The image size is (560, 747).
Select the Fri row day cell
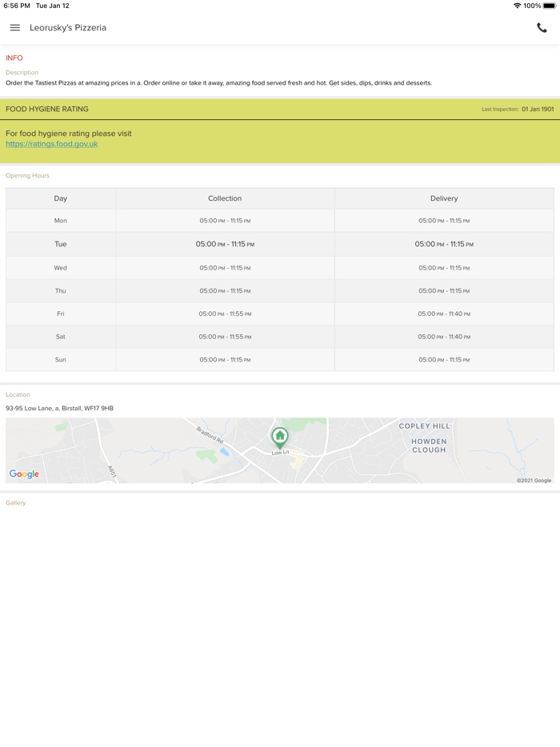(x=61, y=314)
